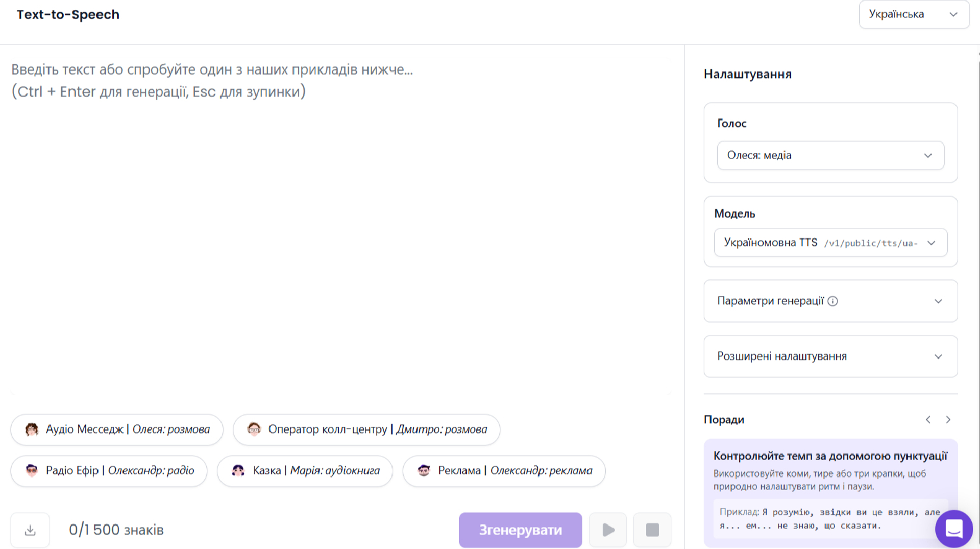Click the left arrow in the Поради section
Screen dimensions: 980x549
coord(928,419)
